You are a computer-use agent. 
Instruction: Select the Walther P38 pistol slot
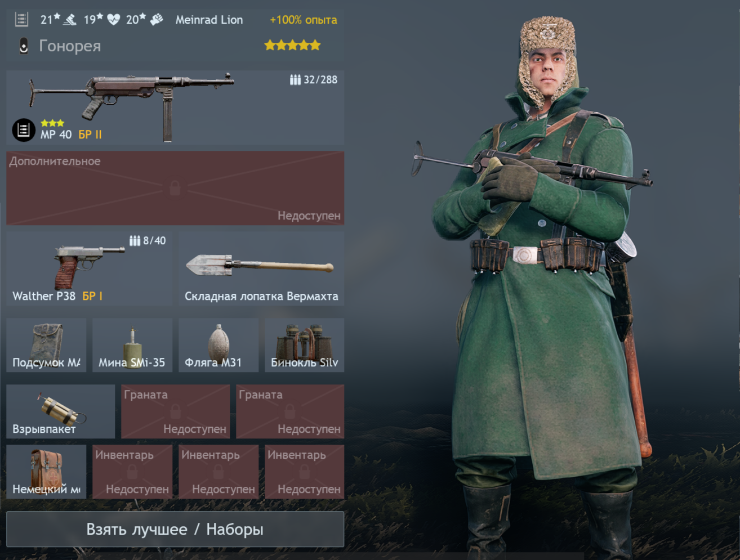pyautogui.click(x=90, y=268)
